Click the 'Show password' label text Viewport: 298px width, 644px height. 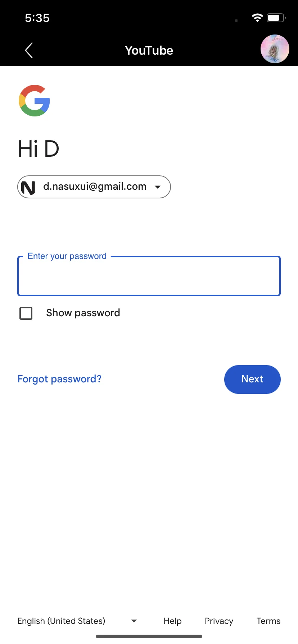click(x=83, y=313)
